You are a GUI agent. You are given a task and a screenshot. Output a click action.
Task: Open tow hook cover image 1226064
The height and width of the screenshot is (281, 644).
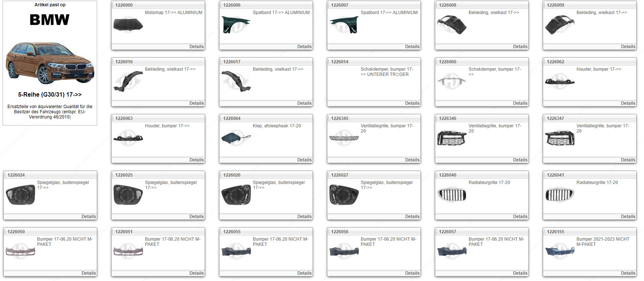point(236,138)
